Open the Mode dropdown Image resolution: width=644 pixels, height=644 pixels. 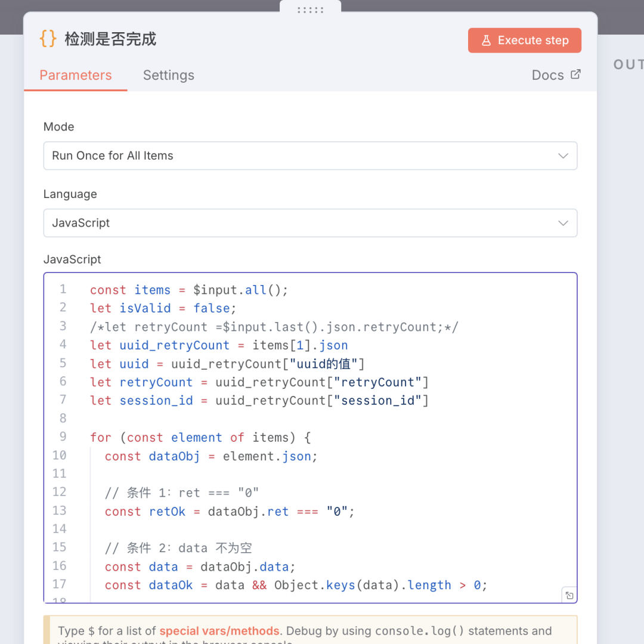(x=310, y=156)
